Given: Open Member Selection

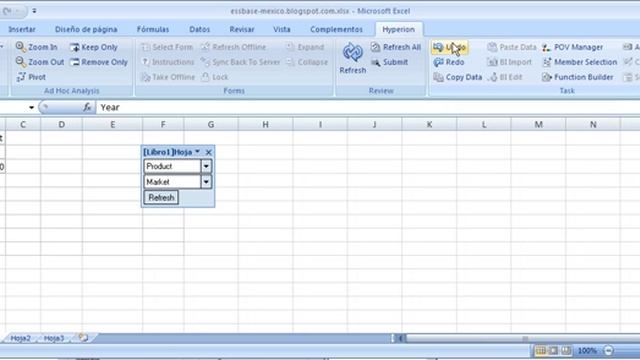Looking at the screenshot, I should [x=579, y=62].
